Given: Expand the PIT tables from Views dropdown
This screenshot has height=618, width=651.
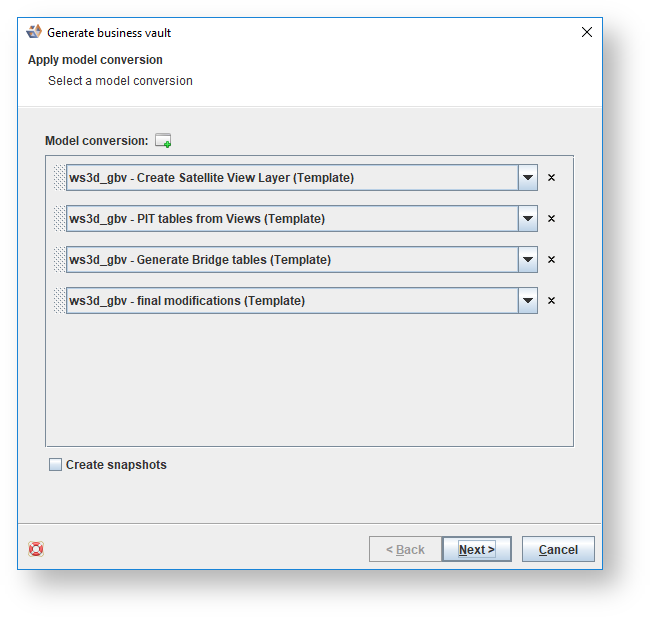Looking at the screenshot, I should [x=527, y=219].
